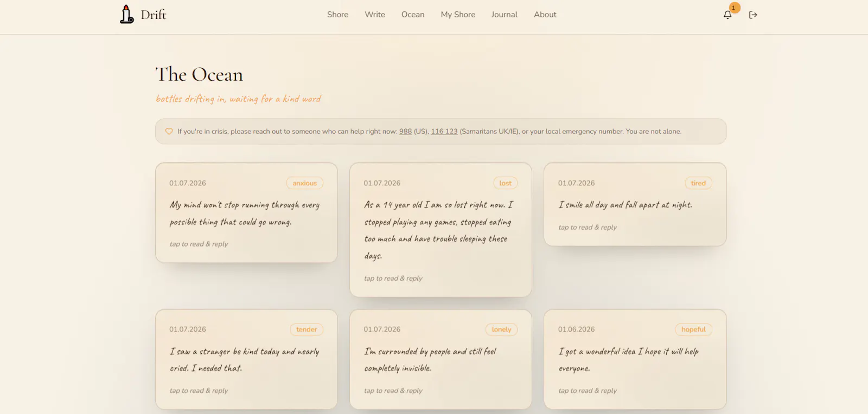Click 'I saw a stranger be kind' message
Image resolution: width=868 pixels, height=414 pixels.
click(245, 360)
